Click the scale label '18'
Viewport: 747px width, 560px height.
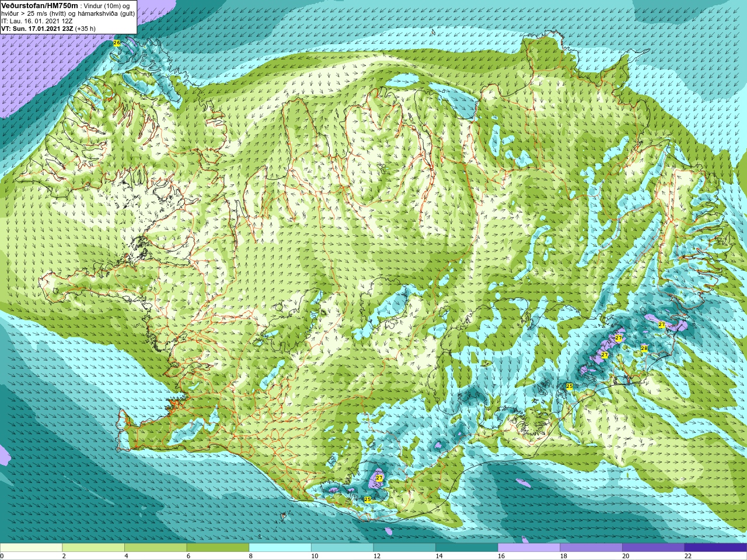point(564,556)
